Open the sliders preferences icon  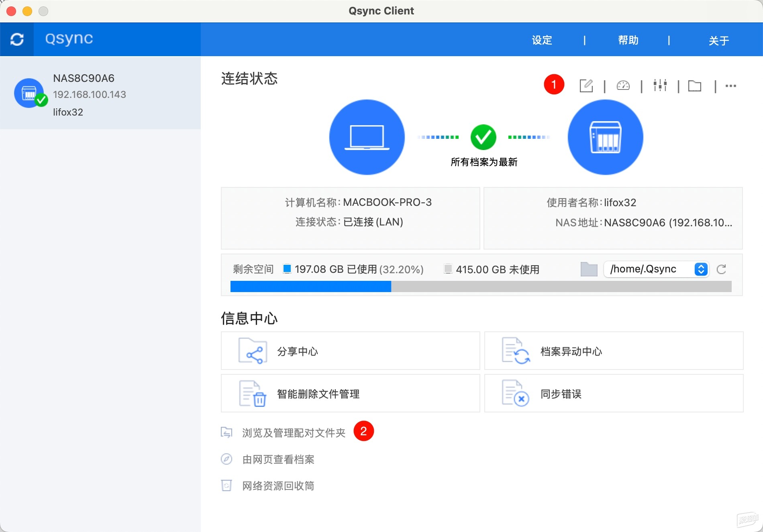point(660,85)
